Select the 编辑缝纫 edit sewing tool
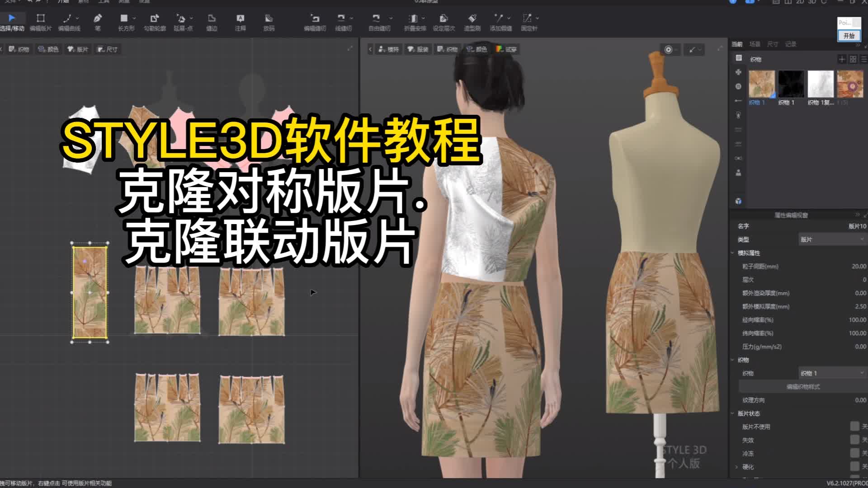 point(315,22)
